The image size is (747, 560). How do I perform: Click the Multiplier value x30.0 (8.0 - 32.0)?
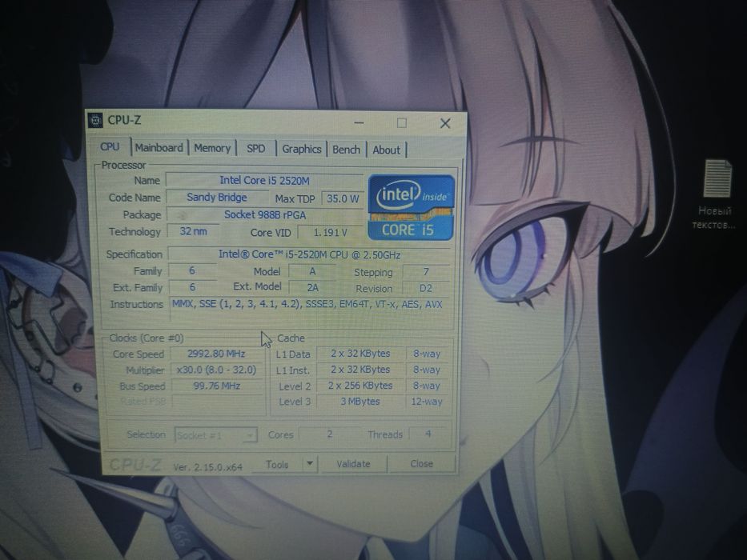(x=216, y=370)
